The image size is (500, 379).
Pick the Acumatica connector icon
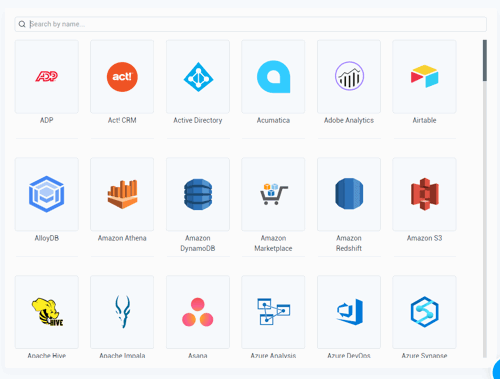pyautogui.click(x=273, y=77)
